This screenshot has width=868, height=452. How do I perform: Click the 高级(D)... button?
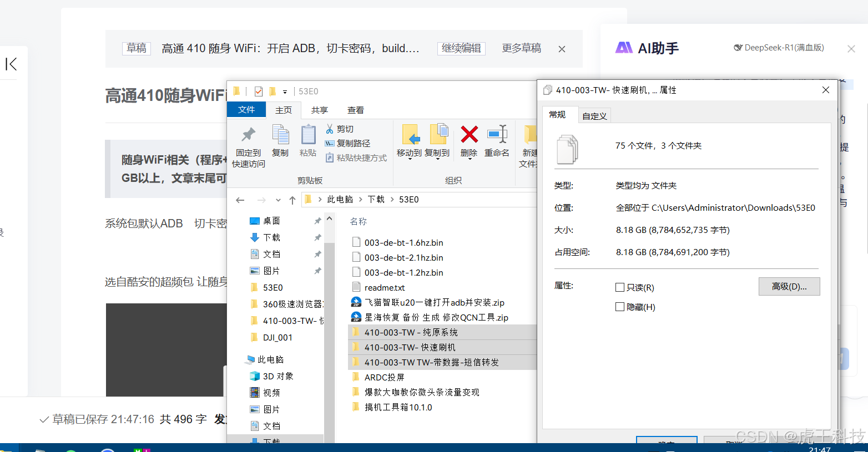(789, 287)
